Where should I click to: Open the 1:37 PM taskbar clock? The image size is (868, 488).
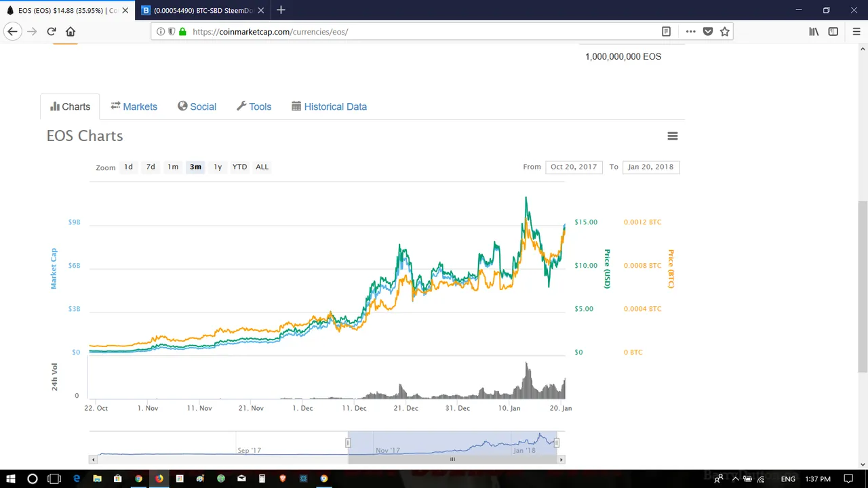(x=818, y=479)
